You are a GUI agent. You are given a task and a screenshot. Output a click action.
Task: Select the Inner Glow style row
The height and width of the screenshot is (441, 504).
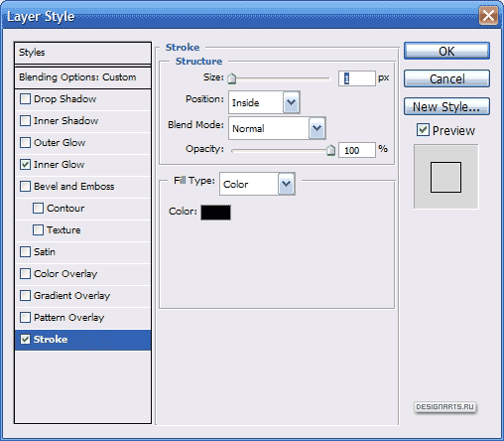82,165
